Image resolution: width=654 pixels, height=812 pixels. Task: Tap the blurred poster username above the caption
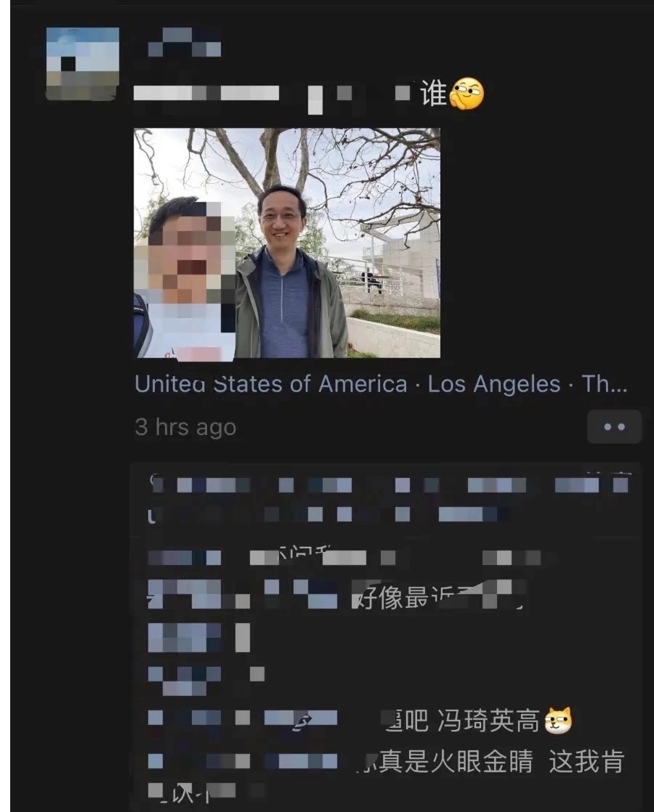[185, 42]
